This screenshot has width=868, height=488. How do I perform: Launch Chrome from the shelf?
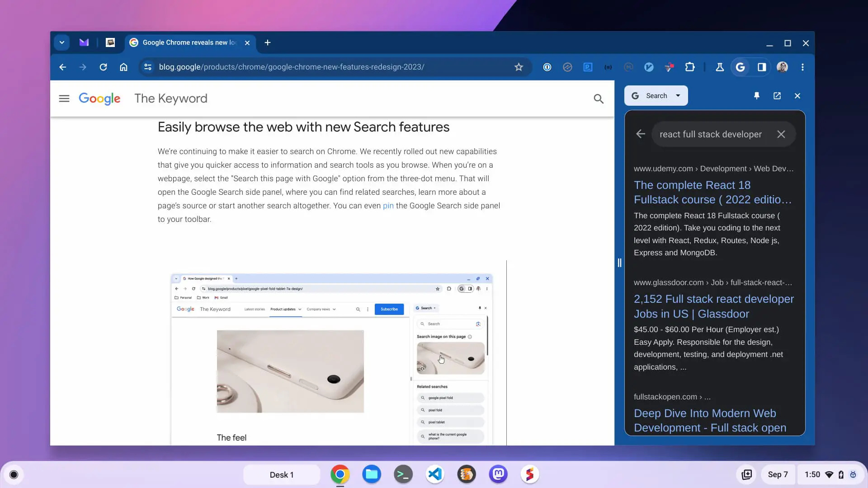coord(340,474)
